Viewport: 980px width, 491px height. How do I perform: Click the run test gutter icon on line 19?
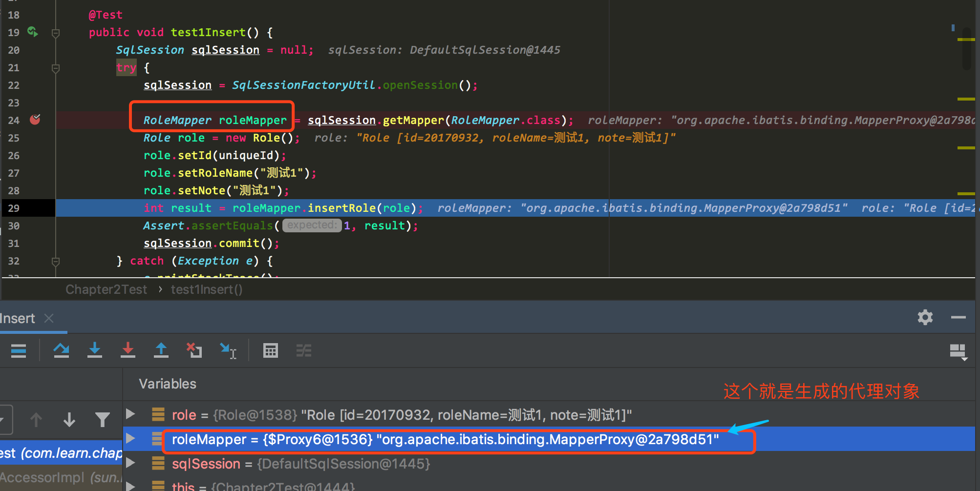tap(33, 32)
